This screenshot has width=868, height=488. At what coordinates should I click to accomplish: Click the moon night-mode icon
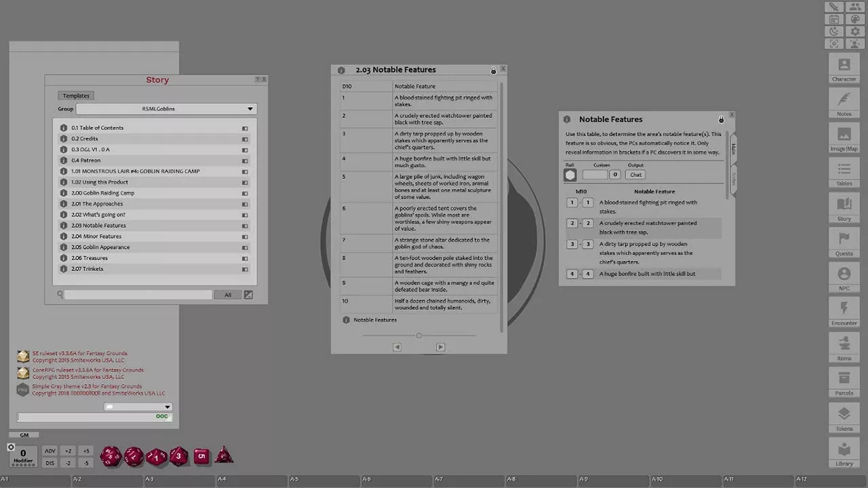[834, 31]
